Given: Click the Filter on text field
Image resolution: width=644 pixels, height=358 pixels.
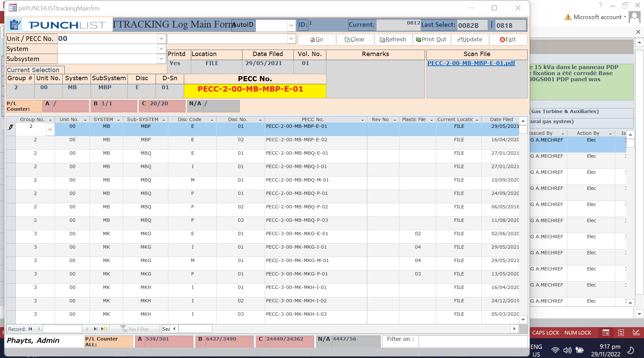Looking at the screenshot, I should pos(473,342).
